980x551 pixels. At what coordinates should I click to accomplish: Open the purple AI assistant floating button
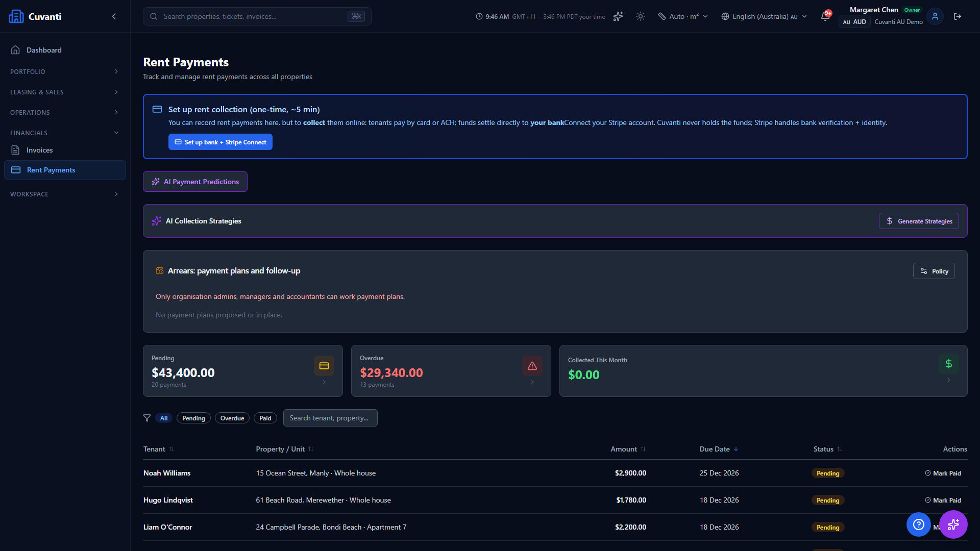[953, 524]
